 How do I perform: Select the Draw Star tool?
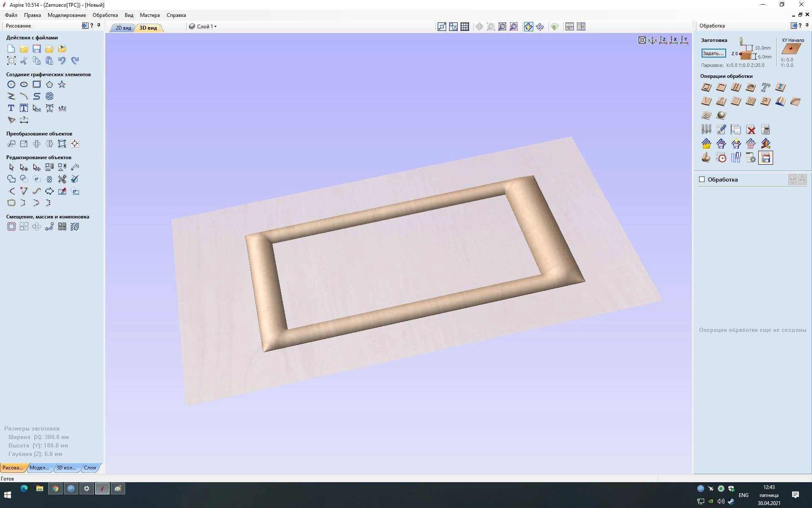point(62,84)
